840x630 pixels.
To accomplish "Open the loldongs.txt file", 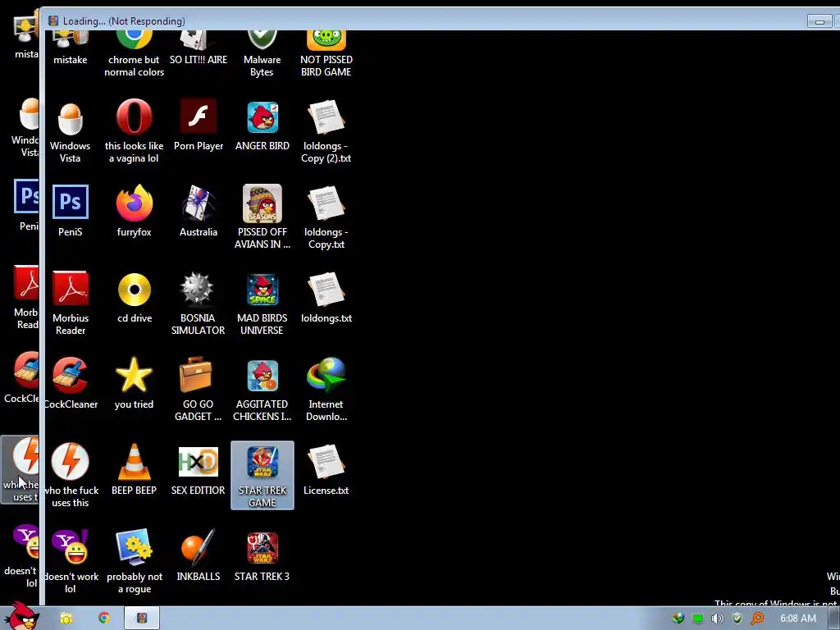I will pos(326,290).
